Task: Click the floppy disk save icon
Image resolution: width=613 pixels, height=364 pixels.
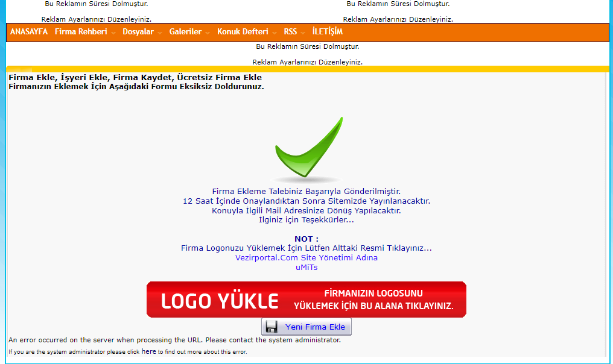Action: pos(272,327)
